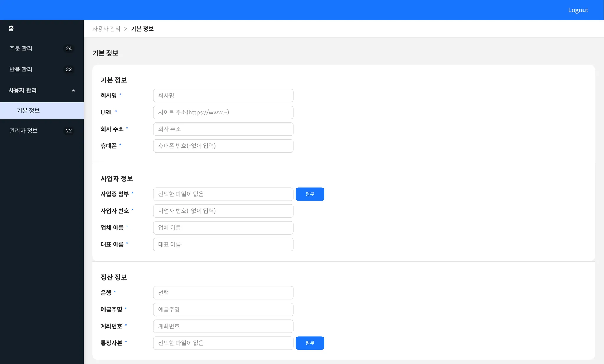604x364 pixels.
Task: Select 기본 정보 submenu item
Action: click(x=28, y=111)
